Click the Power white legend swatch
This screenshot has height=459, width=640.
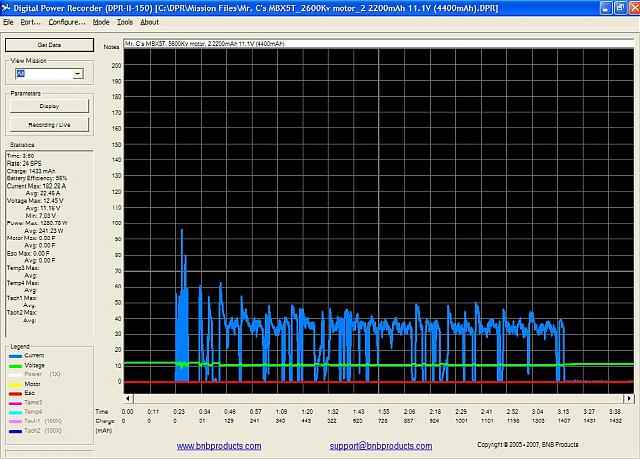(15, 373)
